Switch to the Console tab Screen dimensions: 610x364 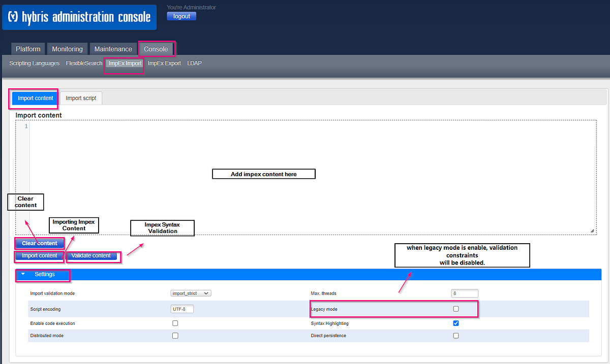tap(156, 49)
